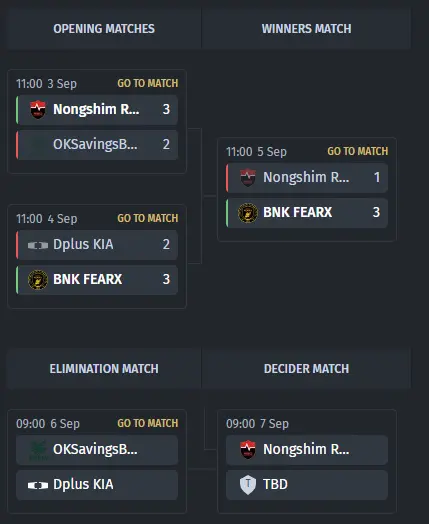
Task: Open GO TO MATCH for 5 Sep winners match
Action: pos(358,151)
